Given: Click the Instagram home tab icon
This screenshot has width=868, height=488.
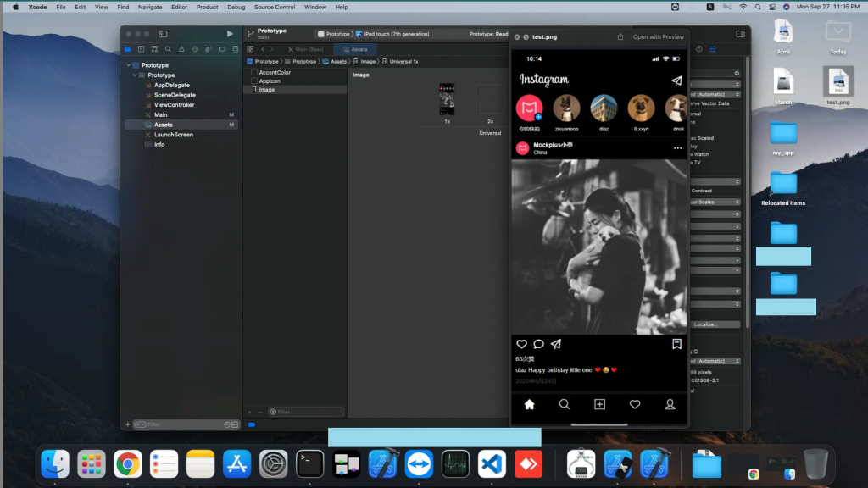Looking at the screenshot, I should pos(529,404).
